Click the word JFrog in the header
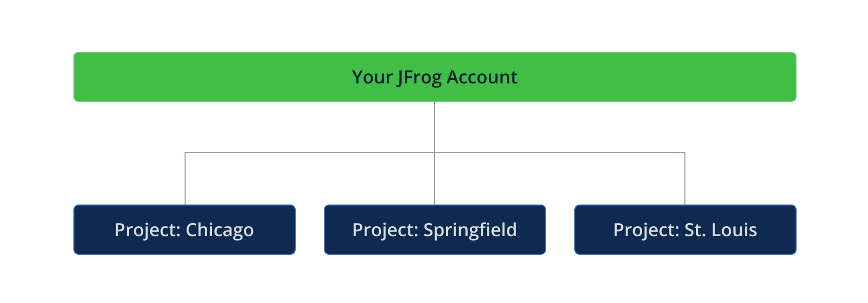The height and width of the screenshot is (303, 868). pos(419,77)
